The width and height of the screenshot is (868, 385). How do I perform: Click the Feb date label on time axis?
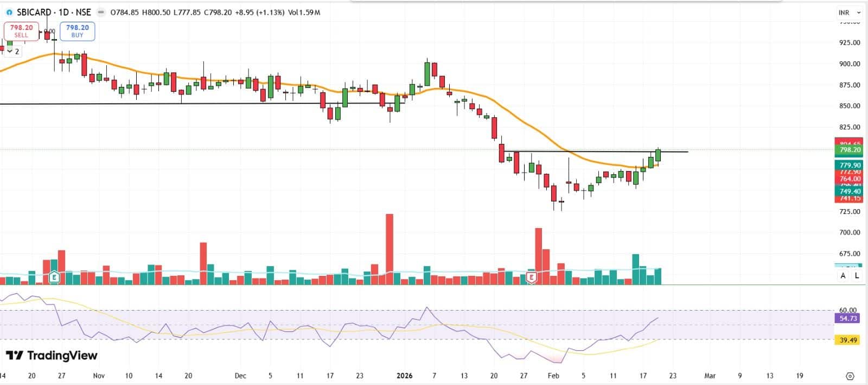click(553, 376)
